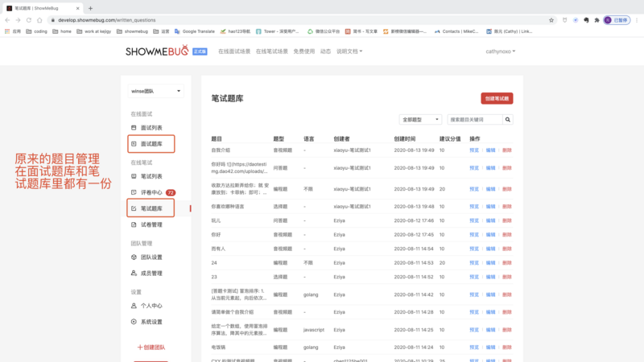Click the 创建团队 link
This screenshot has height=362, width=644.
tap(151, 348)
